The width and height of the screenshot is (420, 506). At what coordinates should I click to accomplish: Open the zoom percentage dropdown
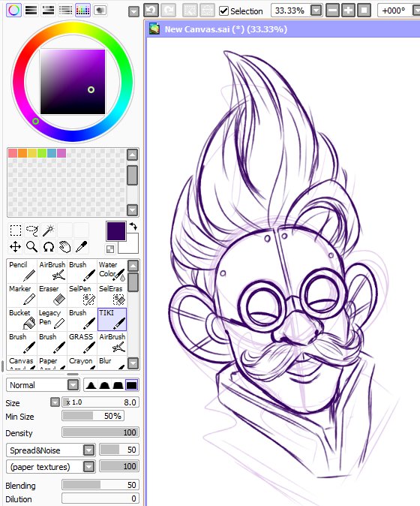316,11
